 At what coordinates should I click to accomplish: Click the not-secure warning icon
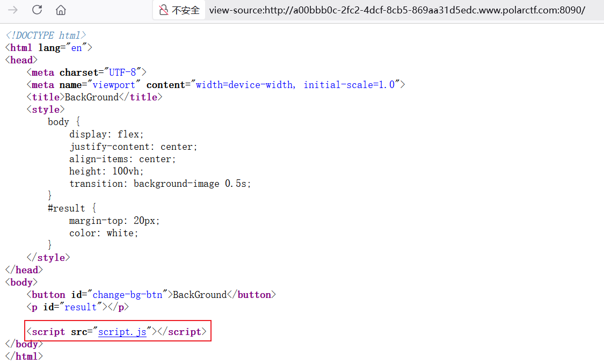[x=163, y=10]
